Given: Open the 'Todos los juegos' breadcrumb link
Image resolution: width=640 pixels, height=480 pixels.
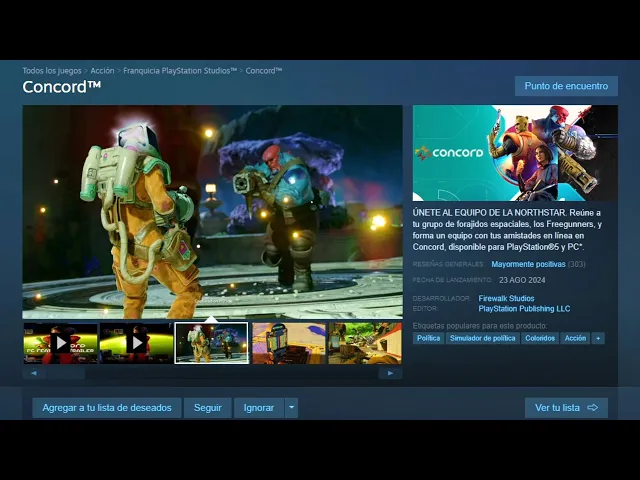Looking at the screenshot, I should (x=52, y=71).
